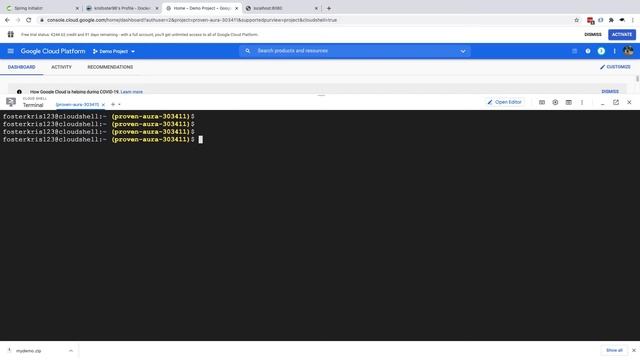Screen dimensions: 640x360
Task: Click the red extension icon in browser toolbar
Action: point(590,20)
